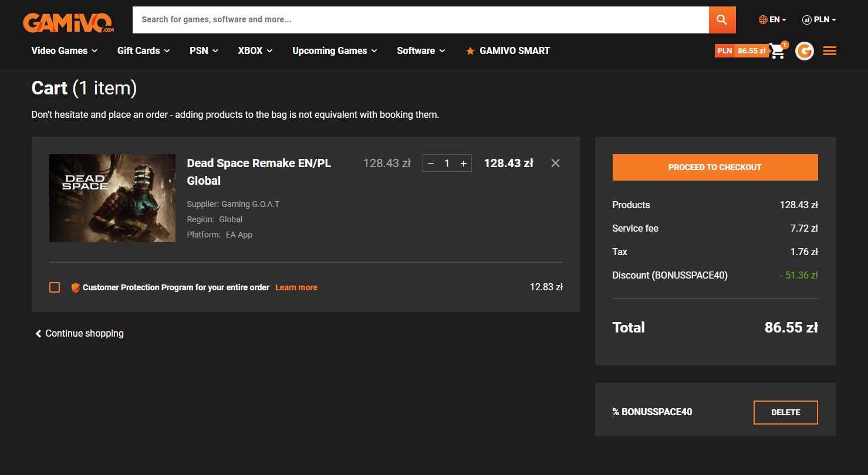Click the - 51.36 zł discount amount
The height and width of the screenshot is (475, 868).
coord(799,275)
